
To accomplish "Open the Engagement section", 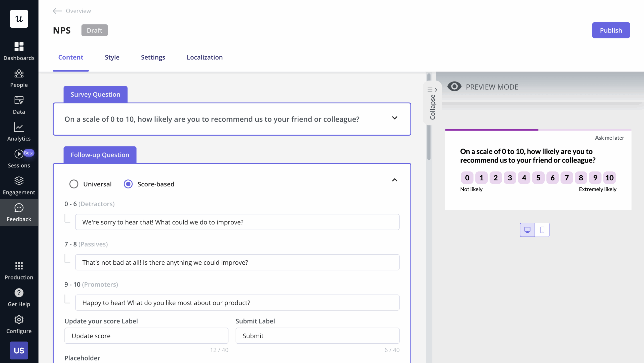I will [19, 186].
